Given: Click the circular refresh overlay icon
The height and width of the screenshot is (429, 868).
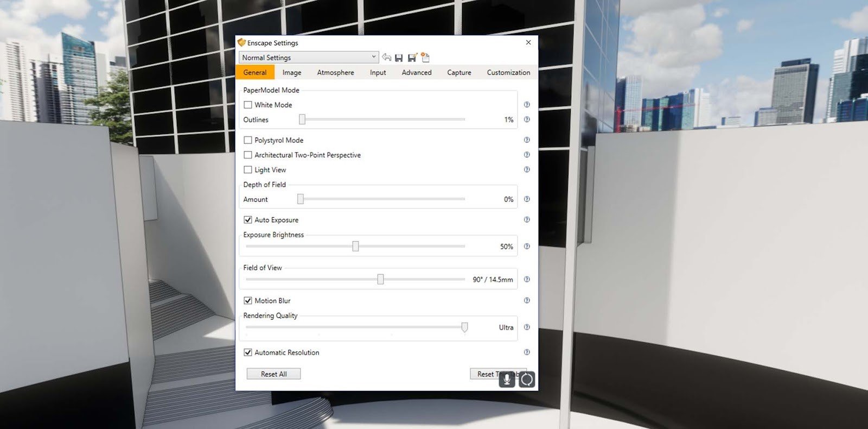Looking at the screenshot, I should click(x=527, y=379).
